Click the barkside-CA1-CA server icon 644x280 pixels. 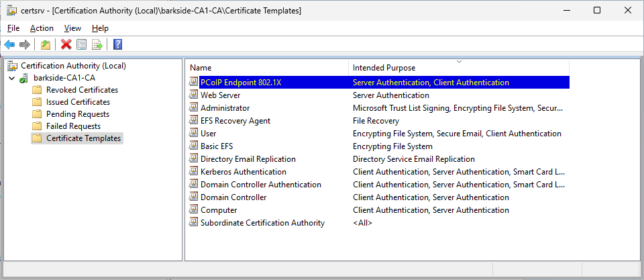25,78
